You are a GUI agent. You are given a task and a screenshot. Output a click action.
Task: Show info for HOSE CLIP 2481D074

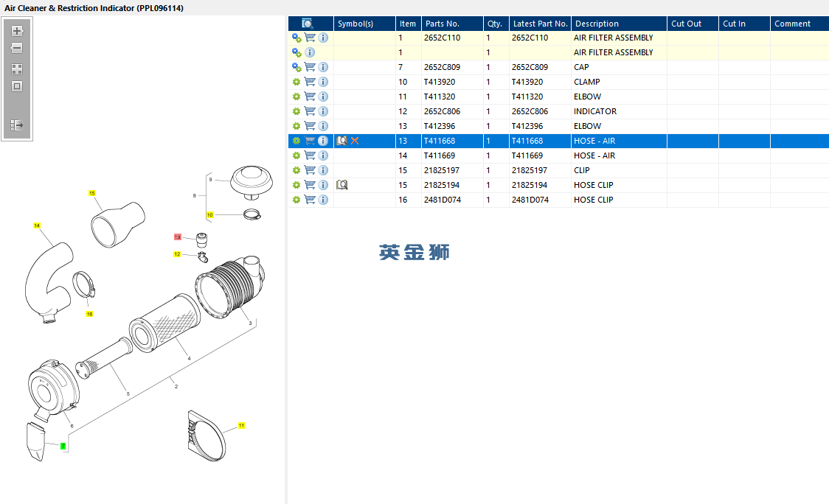pos(323,200)
